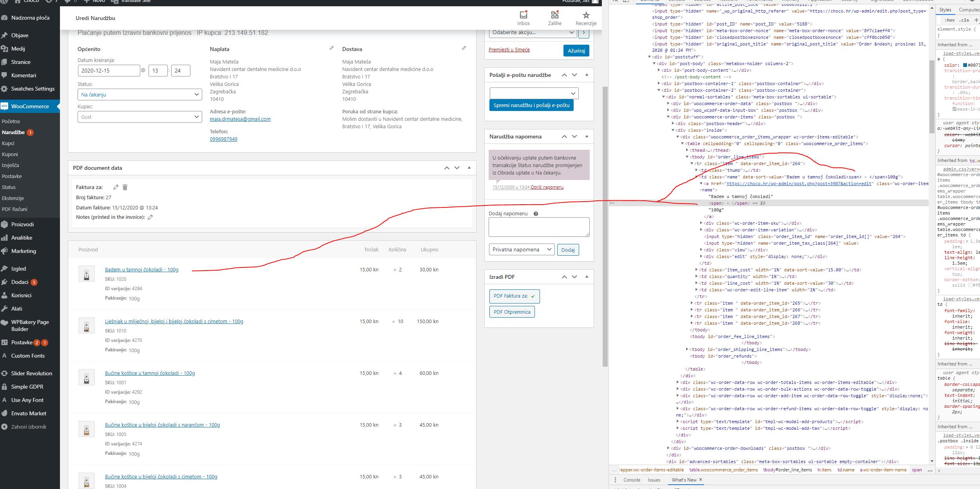This screenshot has height=489, width=980.
Task: Edit invoice notes pencil icon
Action: [x=150, y=217]
